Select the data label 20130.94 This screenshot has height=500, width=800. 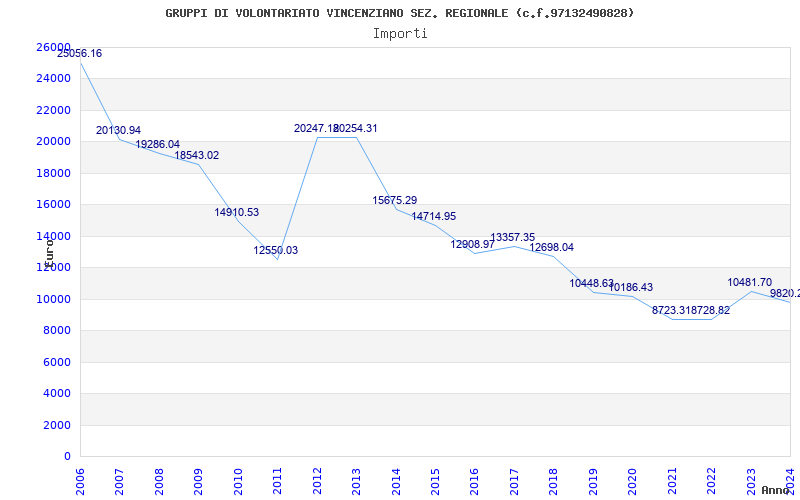(118, 131)
